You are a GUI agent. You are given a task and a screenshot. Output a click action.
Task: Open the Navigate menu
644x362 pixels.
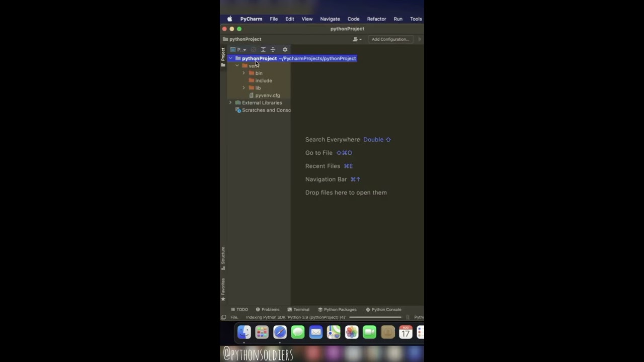(x=330, y=19)
